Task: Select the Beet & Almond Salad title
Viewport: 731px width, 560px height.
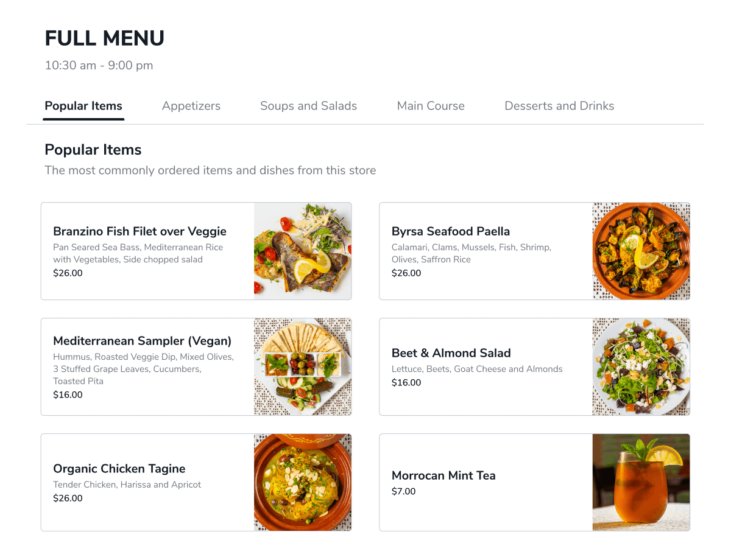Action: (451, 353)
